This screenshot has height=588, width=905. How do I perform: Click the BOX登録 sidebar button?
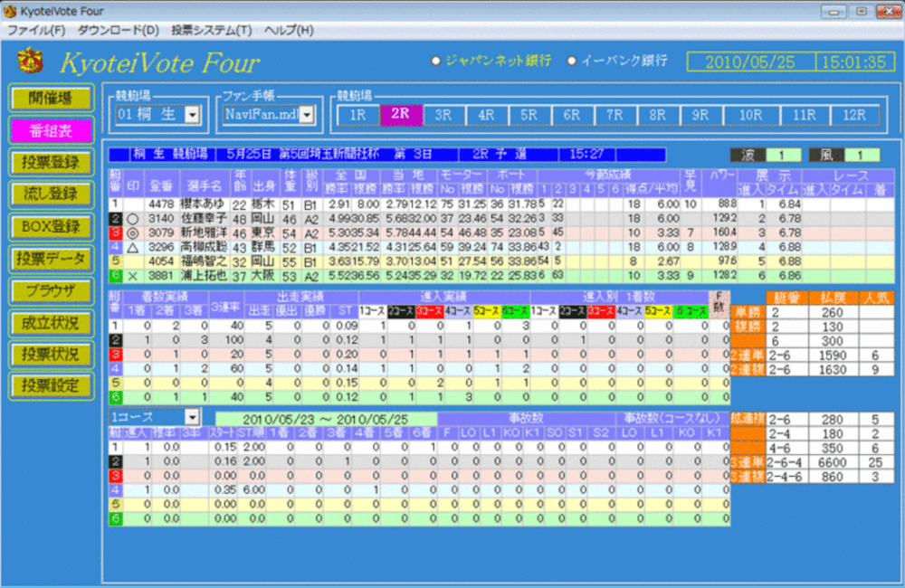coord(51,226)
